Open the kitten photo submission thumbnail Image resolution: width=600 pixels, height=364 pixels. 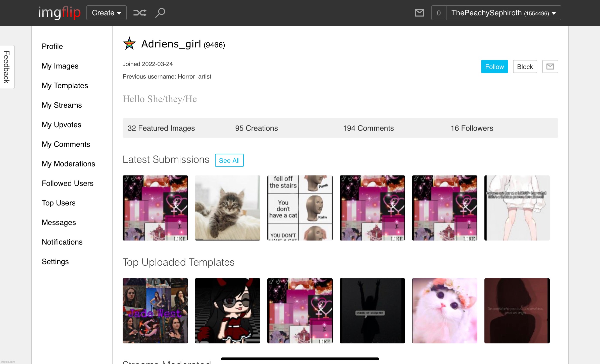[228, 208]
